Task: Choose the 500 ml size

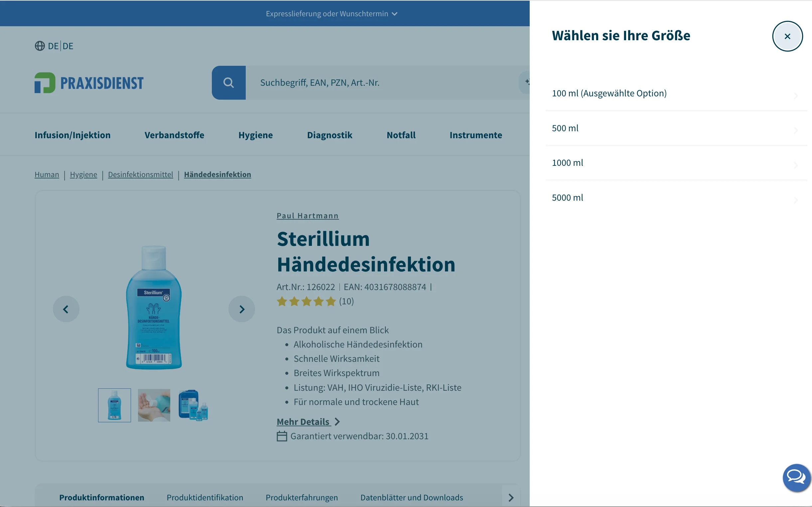Action: (676, 128)
